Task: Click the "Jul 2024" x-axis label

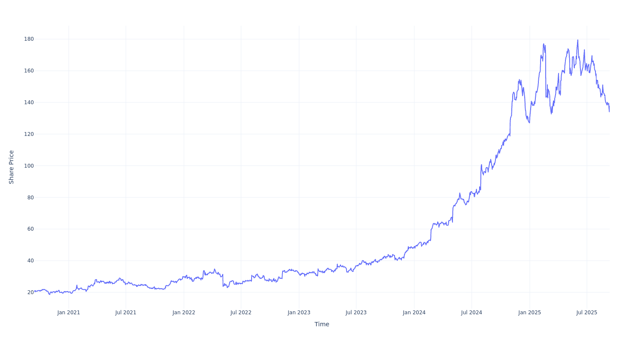Action: click(x=471, y=313)
